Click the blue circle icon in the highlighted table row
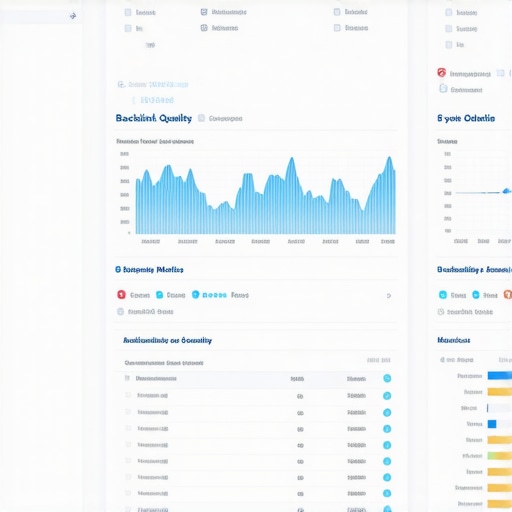 point(387,378)
